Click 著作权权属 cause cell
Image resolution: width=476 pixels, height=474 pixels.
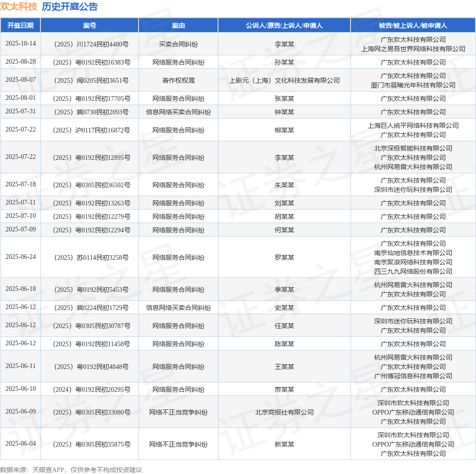(x=178, y=81)
